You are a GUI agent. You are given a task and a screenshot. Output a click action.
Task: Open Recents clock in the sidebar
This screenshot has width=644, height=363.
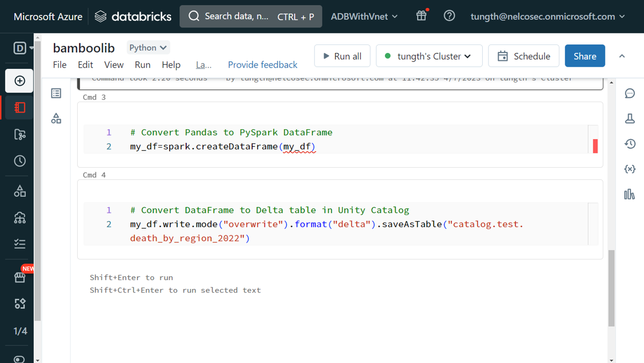[x=20, y=161]
